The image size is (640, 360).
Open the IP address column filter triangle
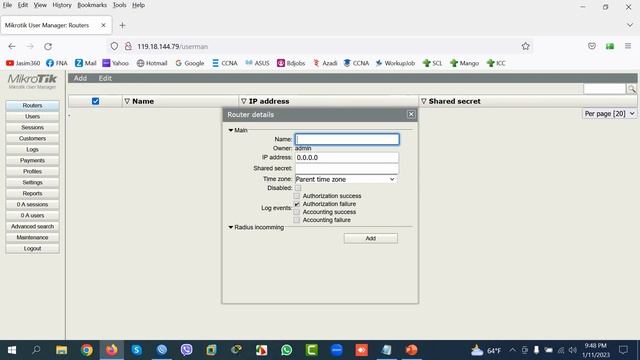(x=244, y=101)
